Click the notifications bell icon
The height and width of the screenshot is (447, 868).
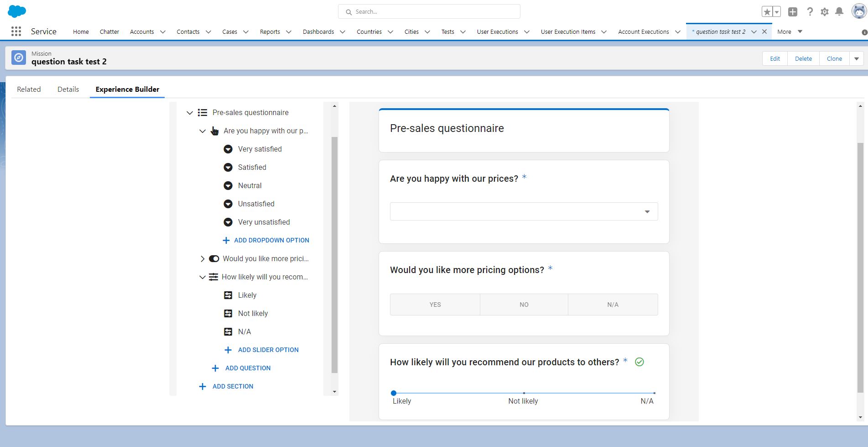click(839, 12)
